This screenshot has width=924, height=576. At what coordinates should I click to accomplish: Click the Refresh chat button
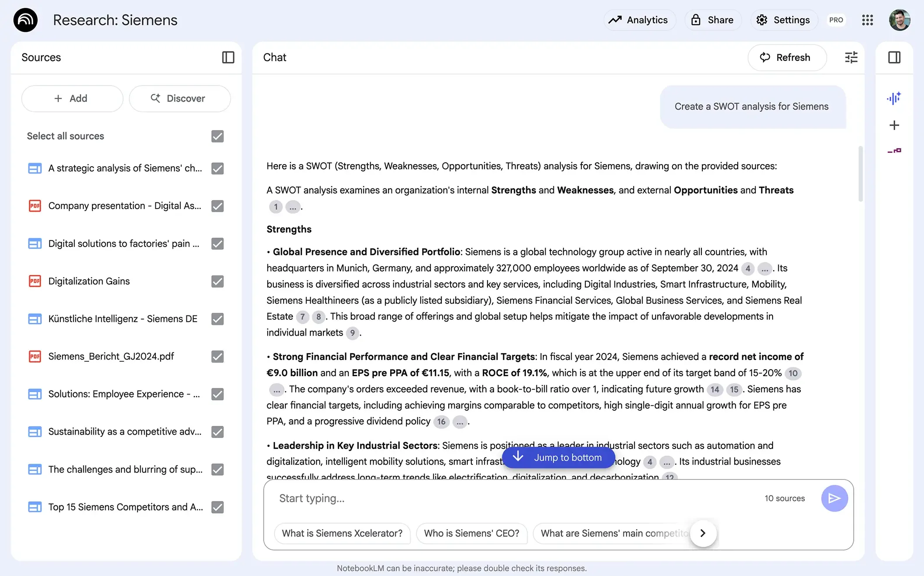coord(787,57)
